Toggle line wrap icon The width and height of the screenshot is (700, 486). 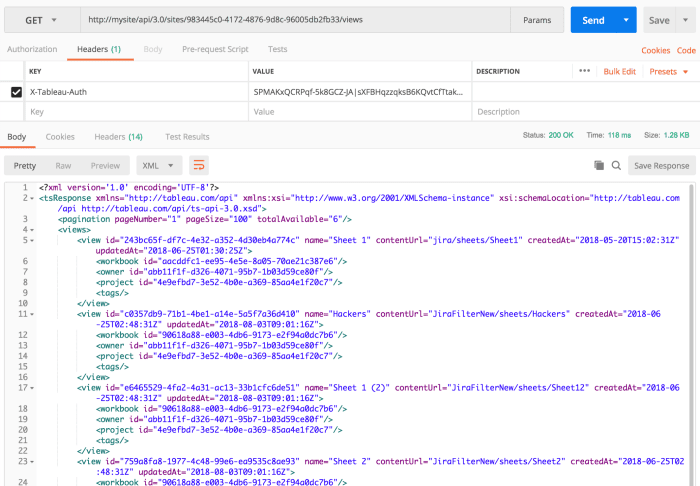pos(199,166)
